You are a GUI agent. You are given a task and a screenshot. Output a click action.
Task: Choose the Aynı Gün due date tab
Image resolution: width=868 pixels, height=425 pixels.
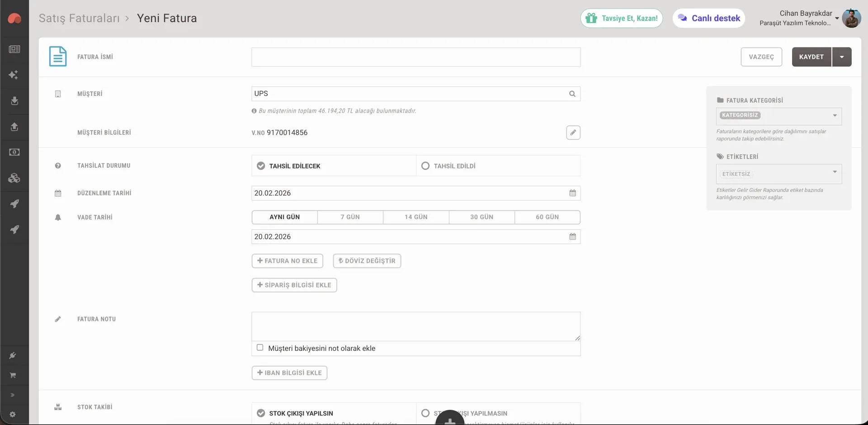coord(285,217)
